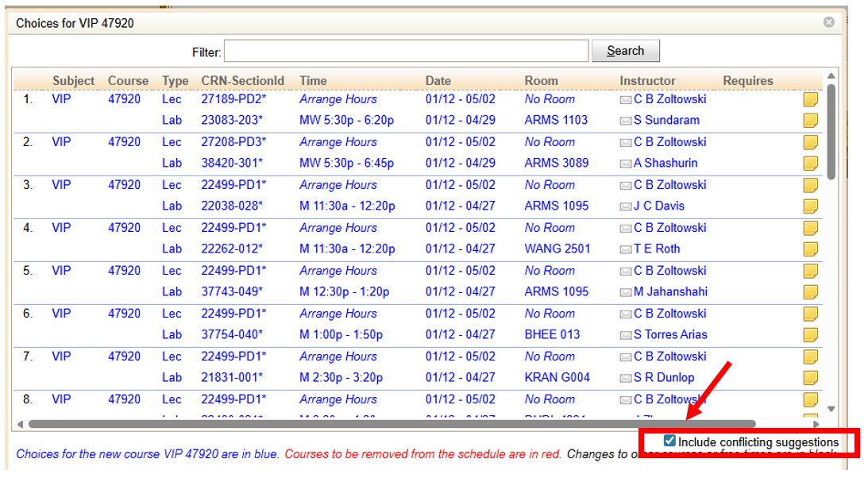View the note icon on choice 3 lecture
This screenshot has width=868, height=478.
click(809, 184)
